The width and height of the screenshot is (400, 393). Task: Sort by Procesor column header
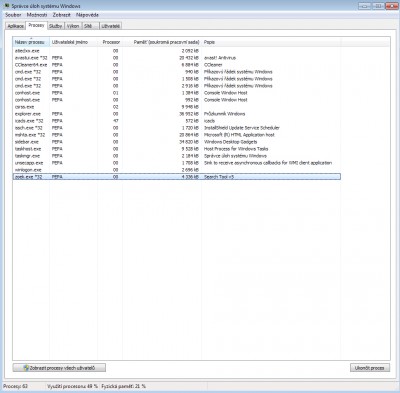pos(110,42)
